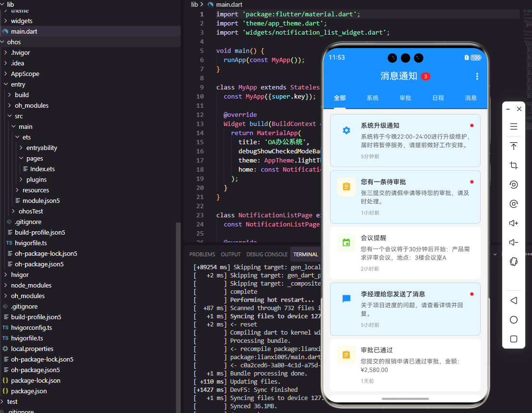
Task: Click the emulator crop screenshot icon
Action: [514, 165]
